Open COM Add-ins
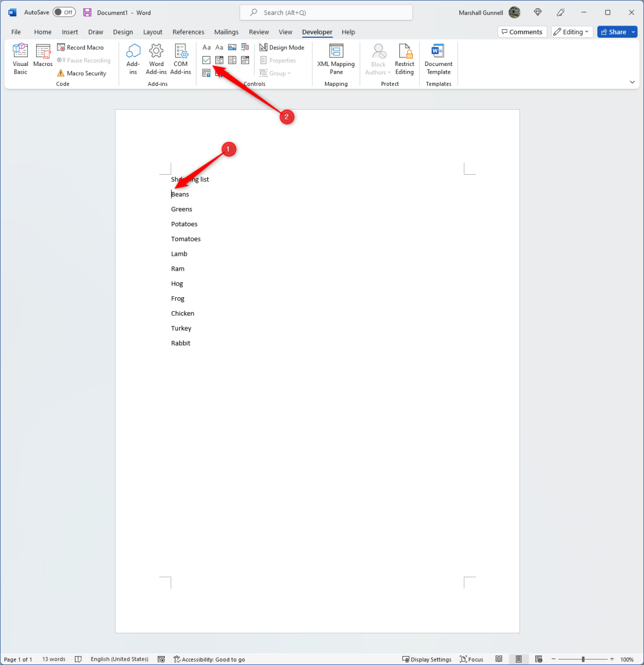 pyautogui.click(x=180, y=58)
